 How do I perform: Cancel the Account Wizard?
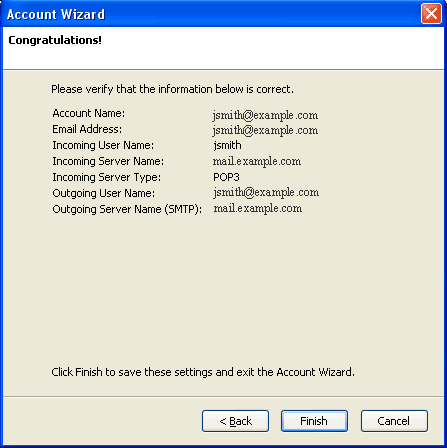(x=394, y=421)
